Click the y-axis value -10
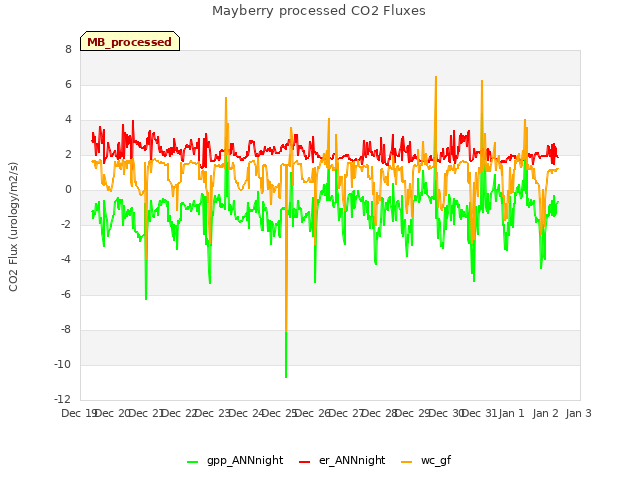Screen dimensions: 640x480 click(62, 364)
